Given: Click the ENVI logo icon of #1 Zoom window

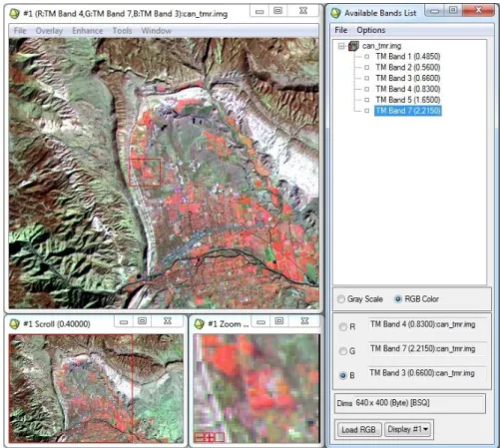Looking at the screenshot, I should [199, 323].
